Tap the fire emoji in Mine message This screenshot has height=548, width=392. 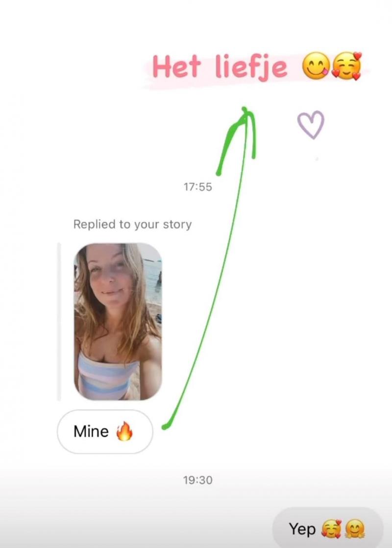[124, 431]
